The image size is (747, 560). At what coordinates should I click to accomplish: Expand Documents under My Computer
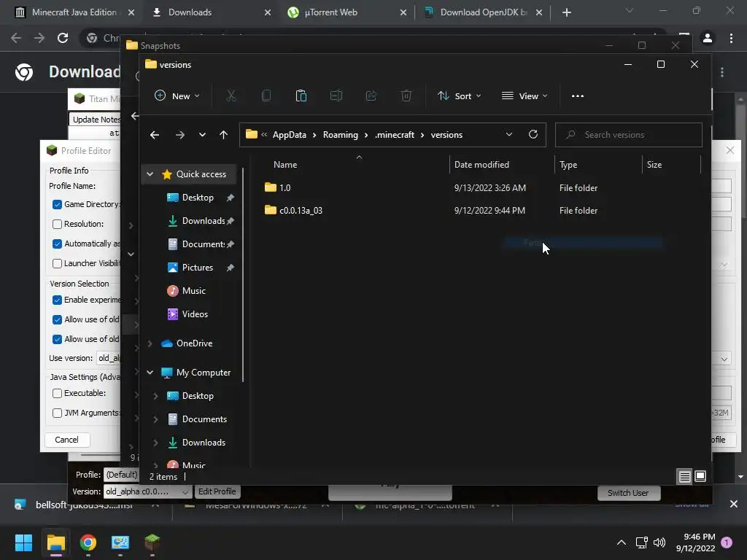(156, 419)
